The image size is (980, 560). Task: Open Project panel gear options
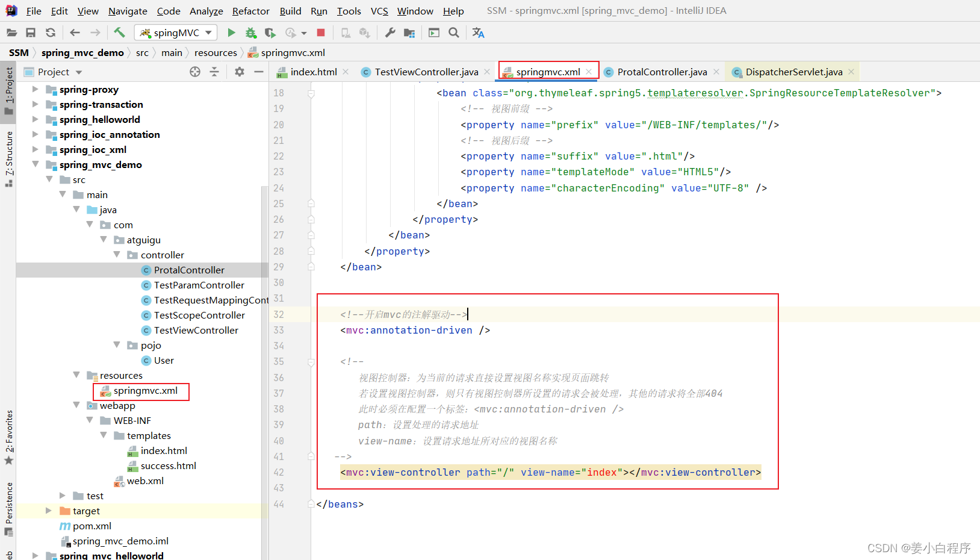pyautogui.click(x=240, y=72)
